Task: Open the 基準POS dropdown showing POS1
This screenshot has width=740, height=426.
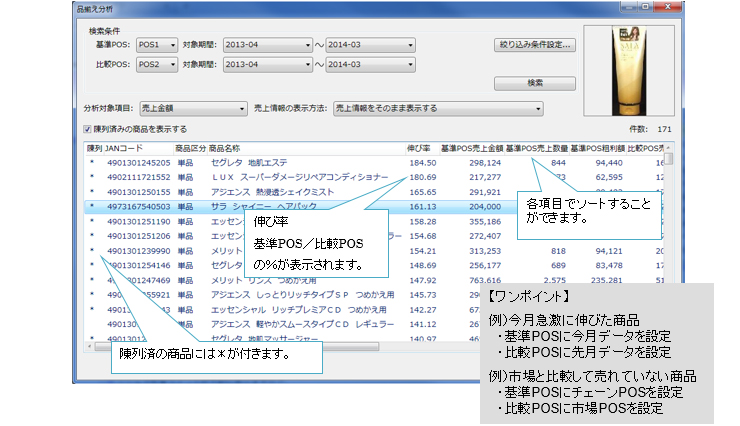Action: 156,45
